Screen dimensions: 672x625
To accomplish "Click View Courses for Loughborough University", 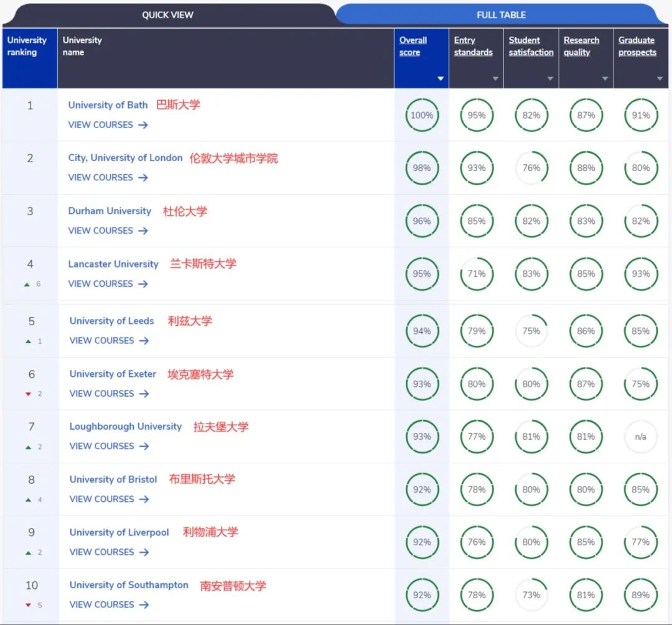I will pos(110,446).
